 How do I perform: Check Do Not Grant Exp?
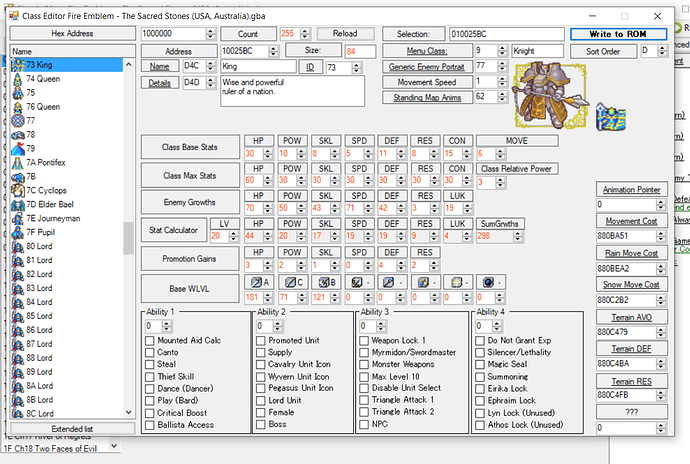pos(480,341)
